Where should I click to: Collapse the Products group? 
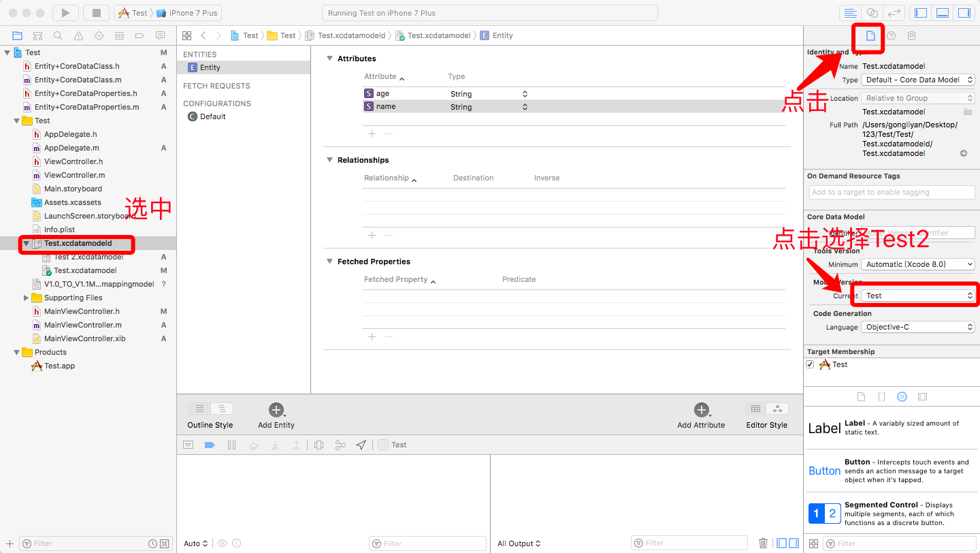point(17,352)
